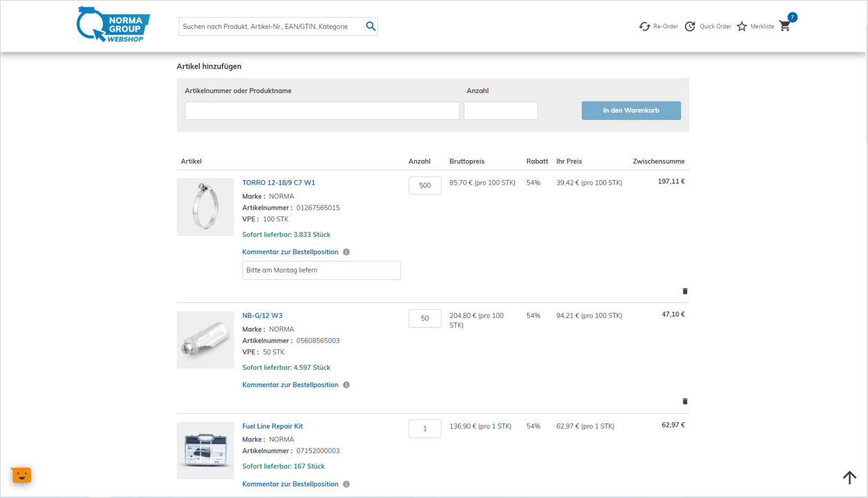Open Kommentar zur Bestellposition for NB-G/12 W3
The height and width of the screenshot is (498, 868).
[290, 385]
